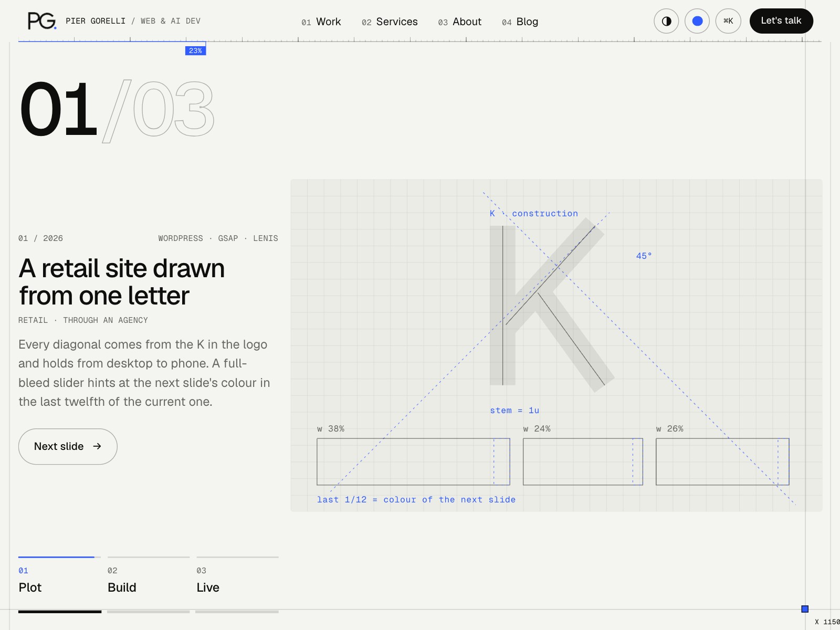Toggle the contrast theme button
This screenshot has width=840, height=630.
666,21
